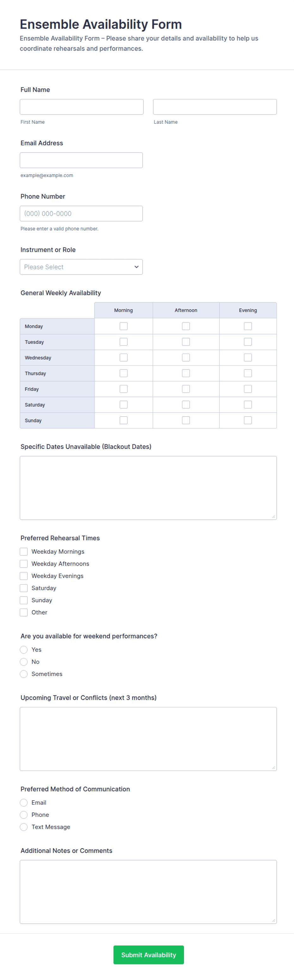
Task: Focus the First Name input field
Action: [81, 107]
